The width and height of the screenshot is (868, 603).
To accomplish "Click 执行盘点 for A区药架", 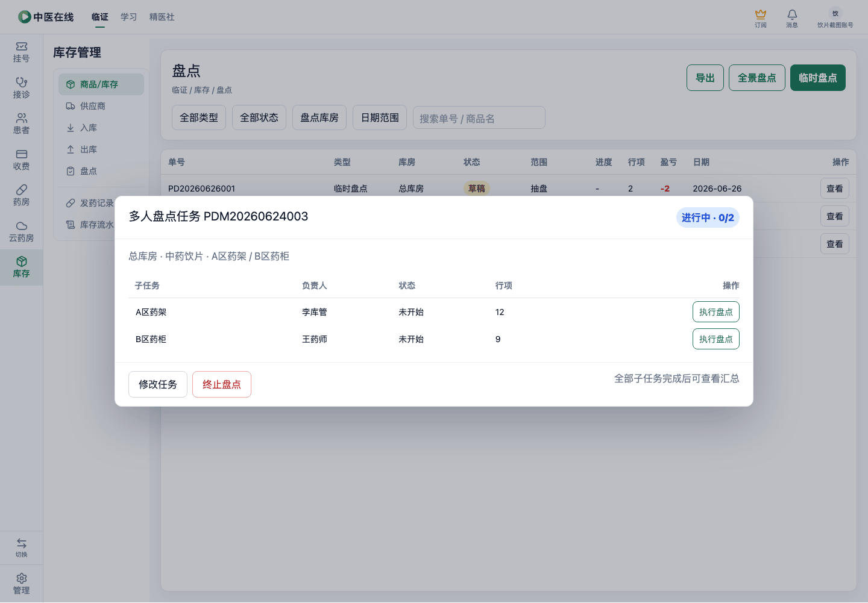I will point(716,312).
